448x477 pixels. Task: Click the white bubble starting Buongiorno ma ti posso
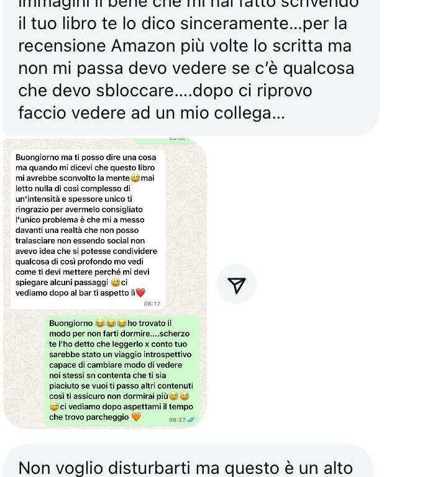tap(88, 230)
